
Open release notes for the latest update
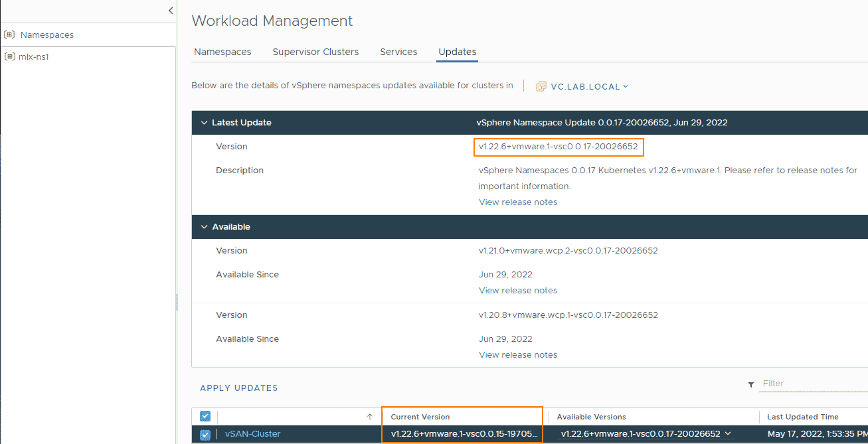(x=518, y=202)
